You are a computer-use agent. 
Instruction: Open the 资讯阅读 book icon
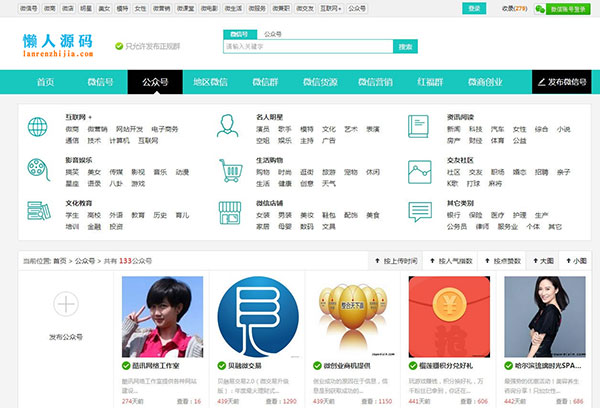click(x=418, y=127)
